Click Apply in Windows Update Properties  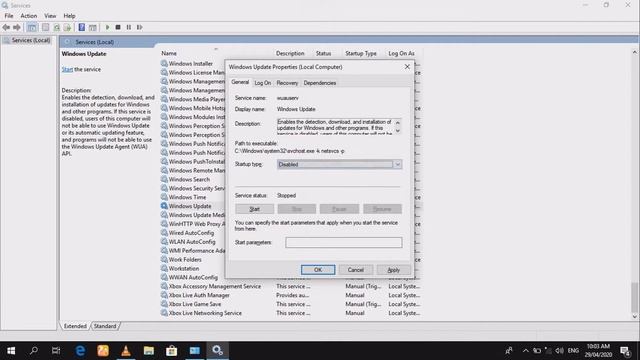(x=393, y=270)
